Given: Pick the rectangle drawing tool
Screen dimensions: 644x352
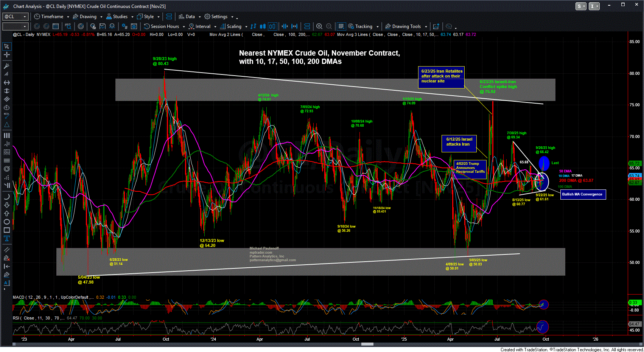Looking at the screenshot, I should pyautogui.click(x=6, y=230).
